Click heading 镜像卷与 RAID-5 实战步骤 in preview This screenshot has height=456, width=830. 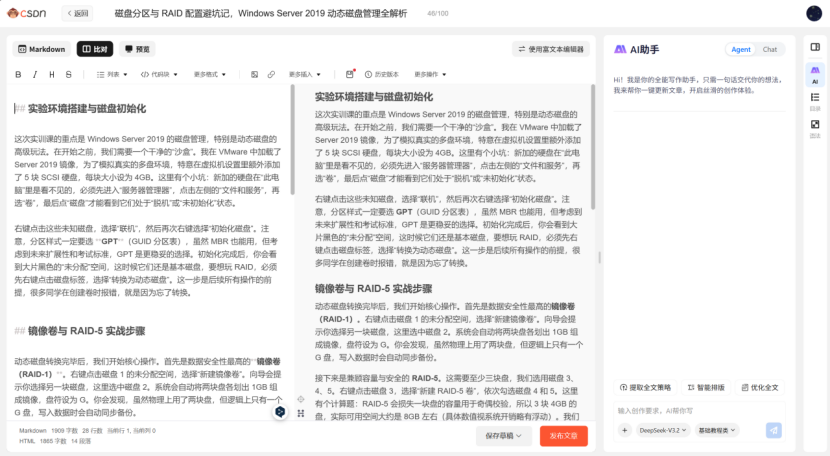tap(373, 289)
